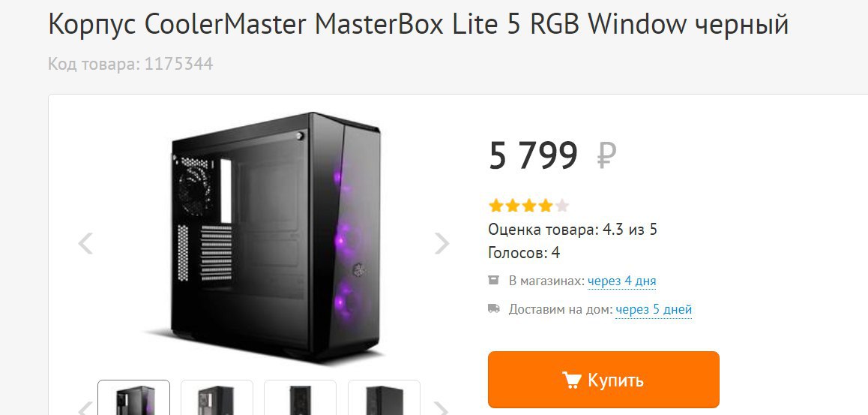
Task: Rate the product three stars
Action: pos(528,206)
